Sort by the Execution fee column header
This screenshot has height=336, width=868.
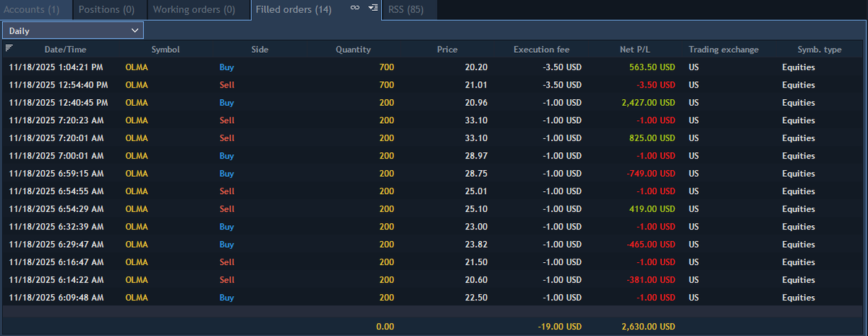coord(541,50)
